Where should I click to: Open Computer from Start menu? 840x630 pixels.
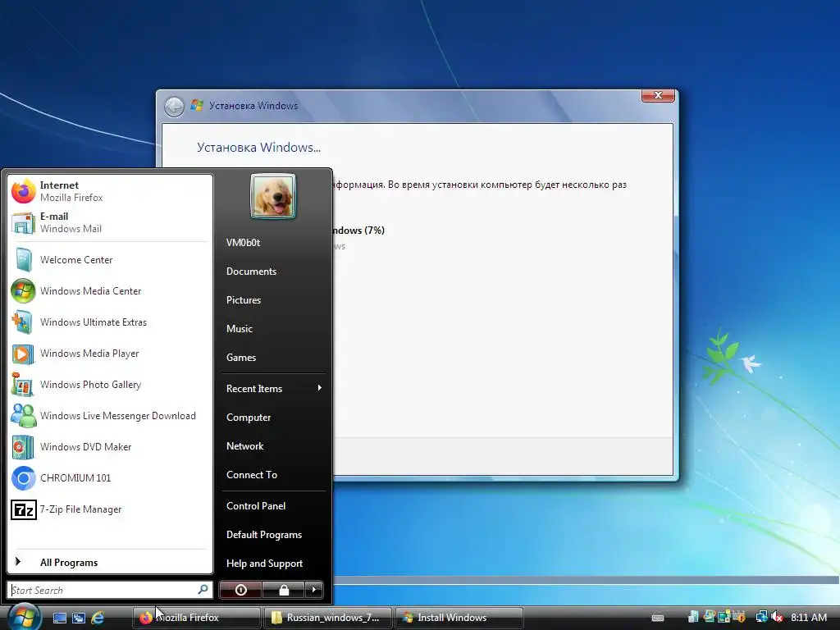click(x=273, y=418)
